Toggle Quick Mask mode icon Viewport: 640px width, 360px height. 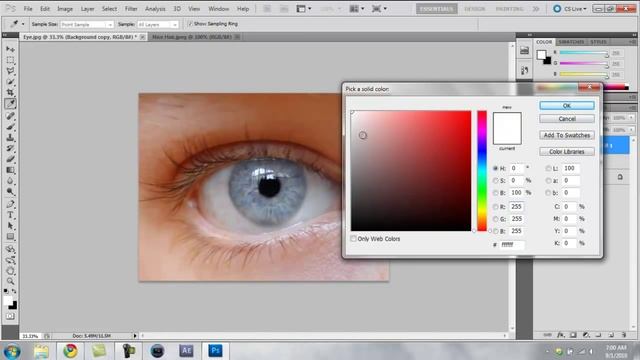click(10, 316)
